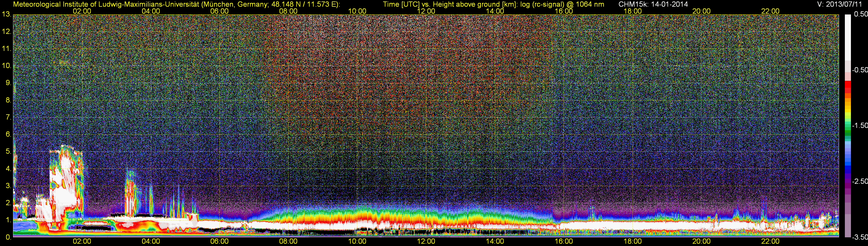Click the 6. km height axis label
Screen dimensions: 868x246
8,134
